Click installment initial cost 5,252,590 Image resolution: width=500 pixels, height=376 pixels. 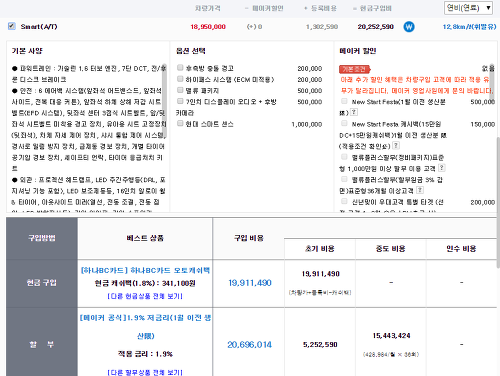(320, 345)
